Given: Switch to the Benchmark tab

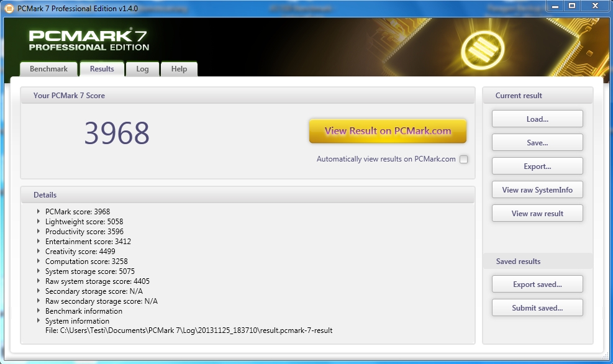Looking at the screenshot, I should pos(49,69).
